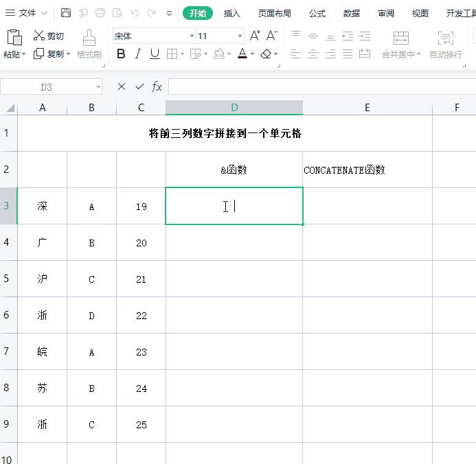476x464 pixels.
Task: Switch to the 视图 tab
Action: pos(420,13)
